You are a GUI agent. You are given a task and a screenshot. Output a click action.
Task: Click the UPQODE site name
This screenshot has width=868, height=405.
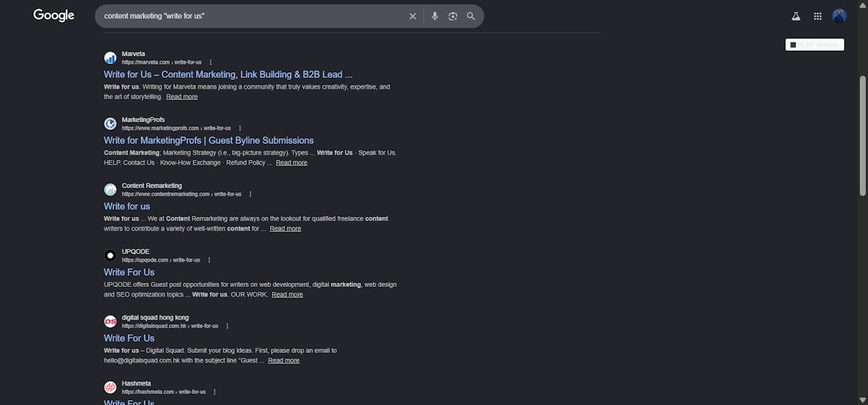click(136, 251)
